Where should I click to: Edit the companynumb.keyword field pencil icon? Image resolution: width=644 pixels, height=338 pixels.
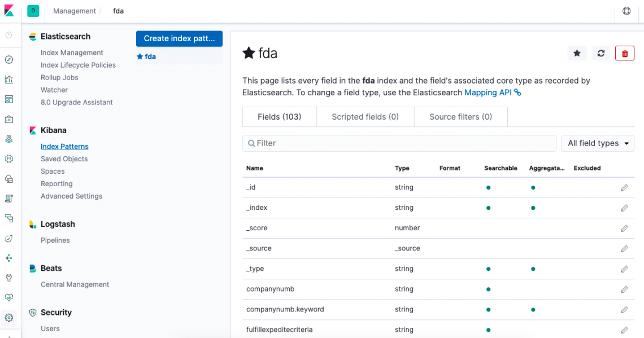click(x=624, y=309)
